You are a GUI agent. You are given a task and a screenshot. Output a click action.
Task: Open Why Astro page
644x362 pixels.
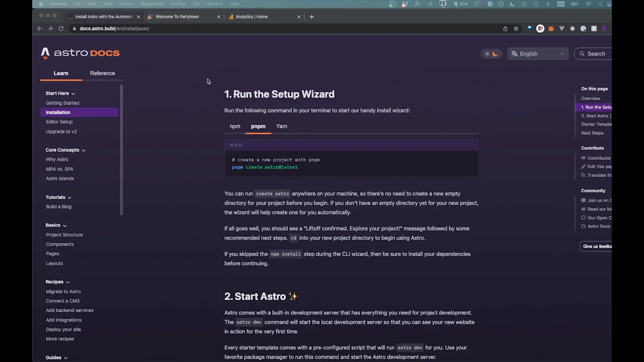(57, 159)
